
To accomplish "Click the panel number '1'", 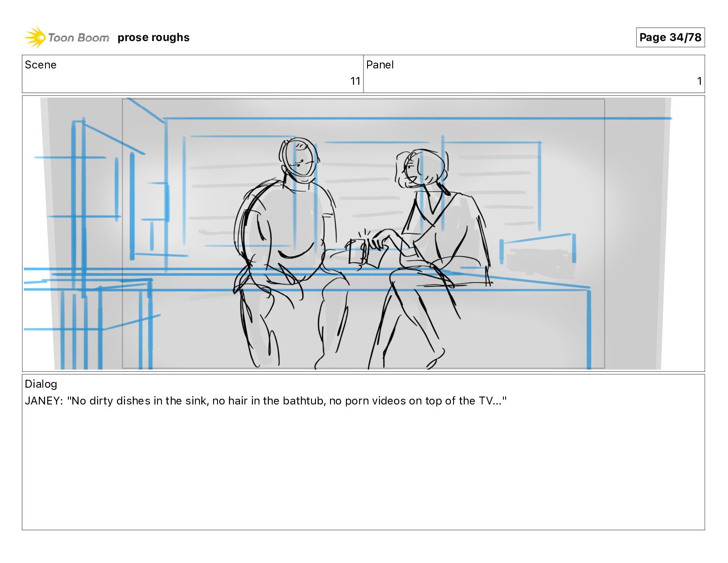I will coord(699,81).
